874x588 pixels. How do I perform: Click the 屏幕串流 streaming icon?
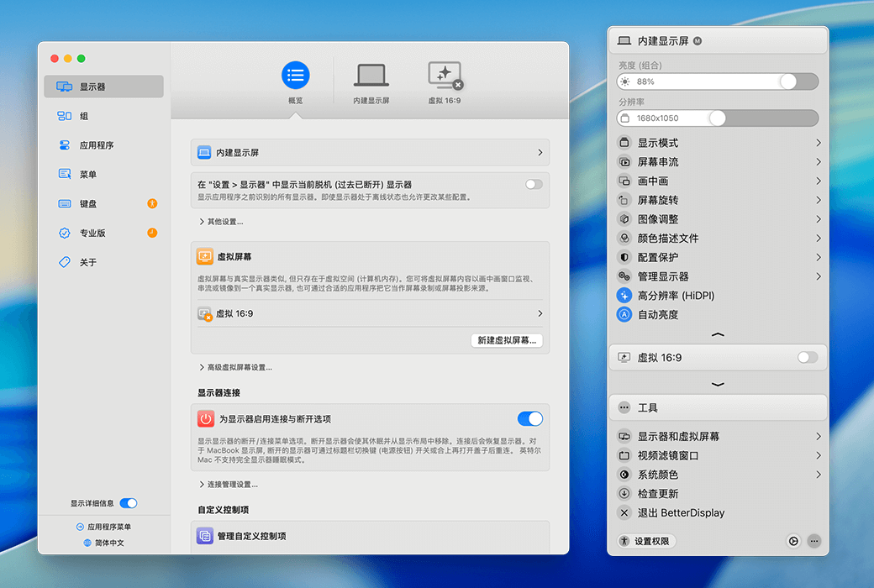point(623,161)
